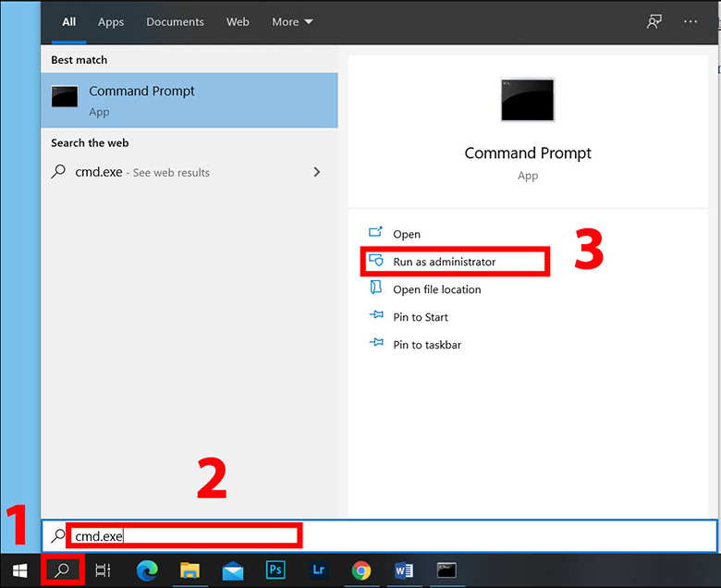Select Run as administrator

coord(444,262)
